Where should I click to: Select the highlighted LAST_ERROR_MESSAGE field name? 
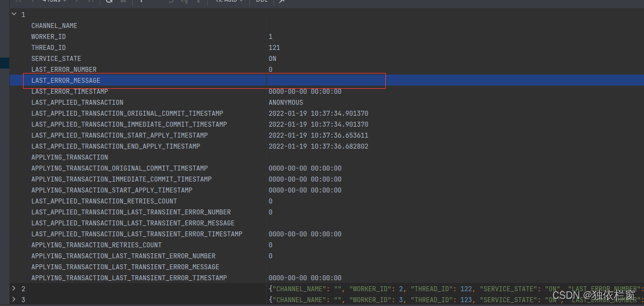click(x=66, y=81)
